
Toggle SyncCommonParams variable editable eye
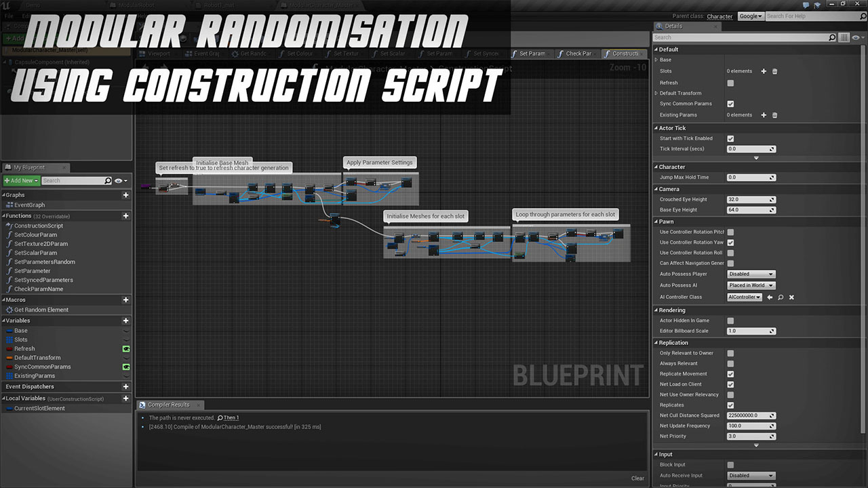(x=126, y=367)
